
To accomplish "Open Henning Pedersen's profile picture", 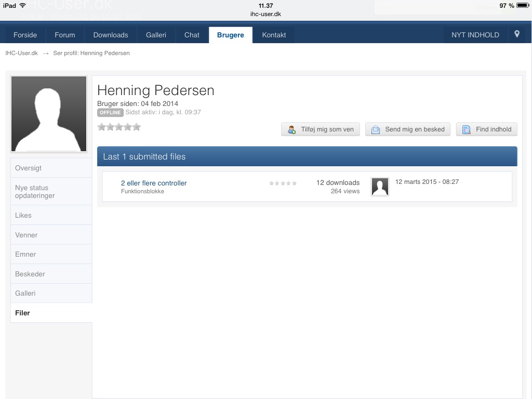I will (x=49, y=114).
